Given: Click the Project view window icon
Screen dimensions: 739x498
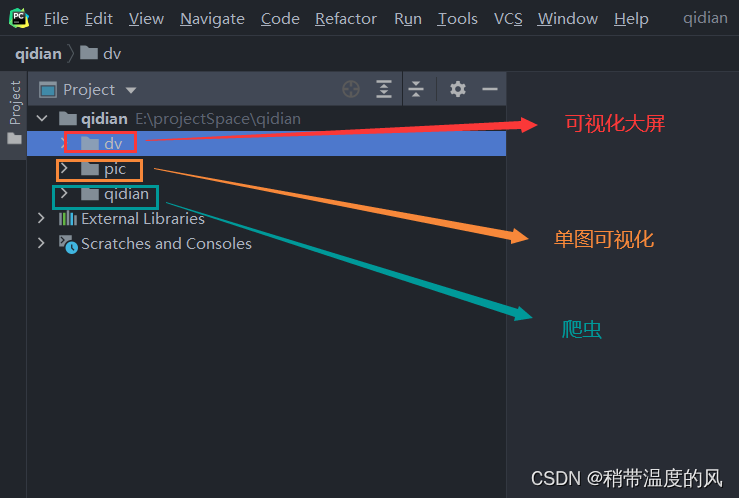Looking at the screenshot, I should [x=48, y=90].
